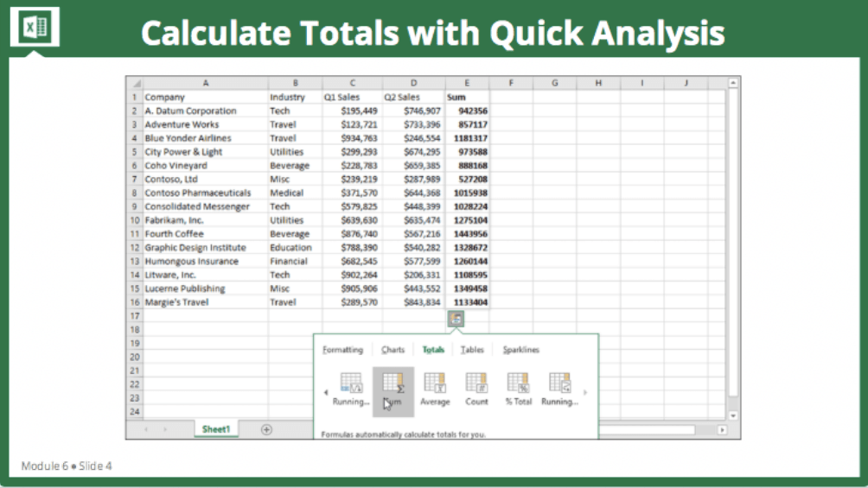This screenshot has height=488, width=868.
Task: Select column A header
Action: coord(206,83)
